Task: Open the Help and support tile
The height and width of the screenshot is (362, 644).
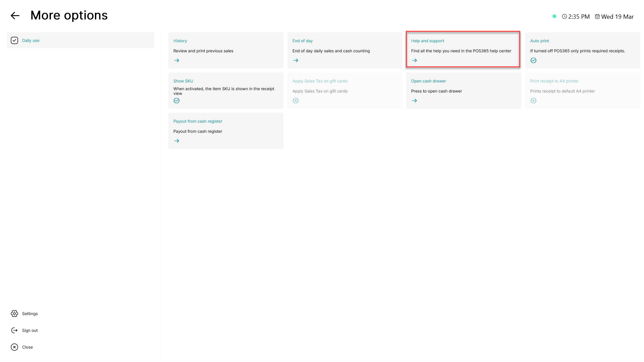Action: pyautogui.click(x=463, y=50)
